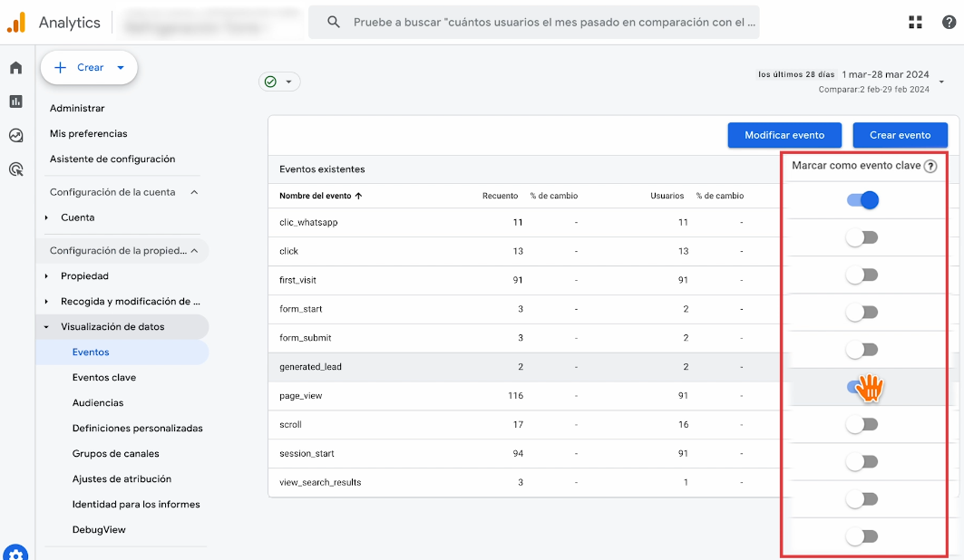Open the Crear dropdown button
This screenshot has height=560, width=964.
[x=89, y=68]
